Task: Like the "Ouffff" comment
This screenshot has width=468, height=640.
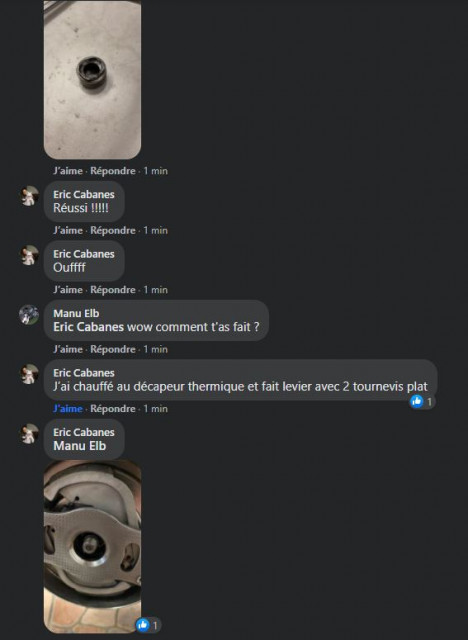Action: tap(68, 290)
